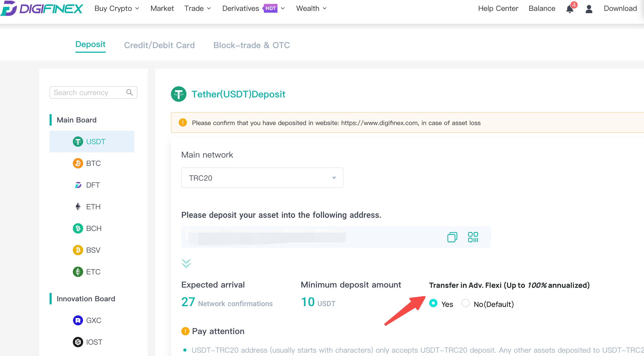Viewport: 644px width, 356px height.
Task: Click the Download link
Action: pyautogui.click(x=620, y=9)
